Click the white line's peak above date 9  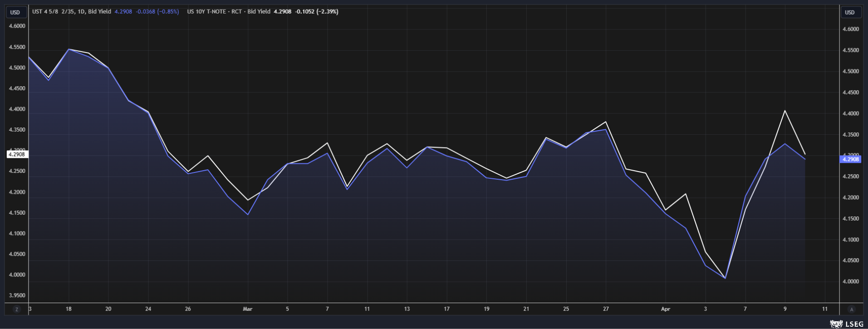[x=785, y=111]
